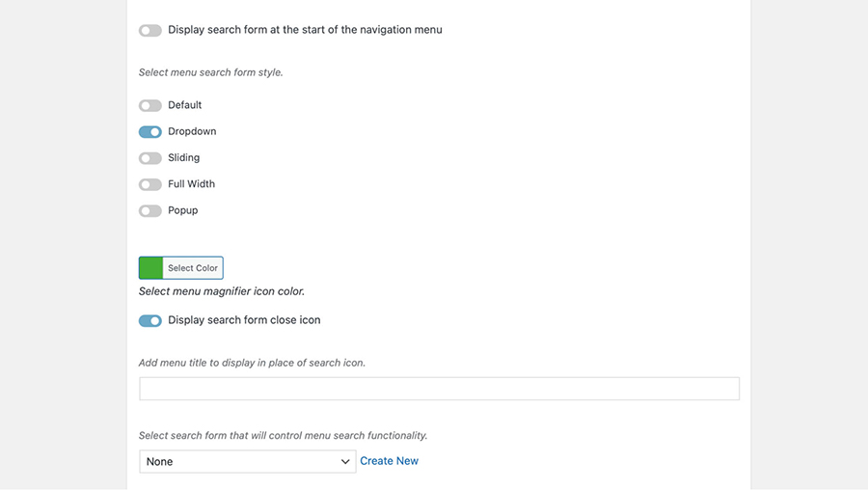Click the chevron arrow of the None dropdown
The width and height of the screenshot is (868, 490).
point(345,462)
